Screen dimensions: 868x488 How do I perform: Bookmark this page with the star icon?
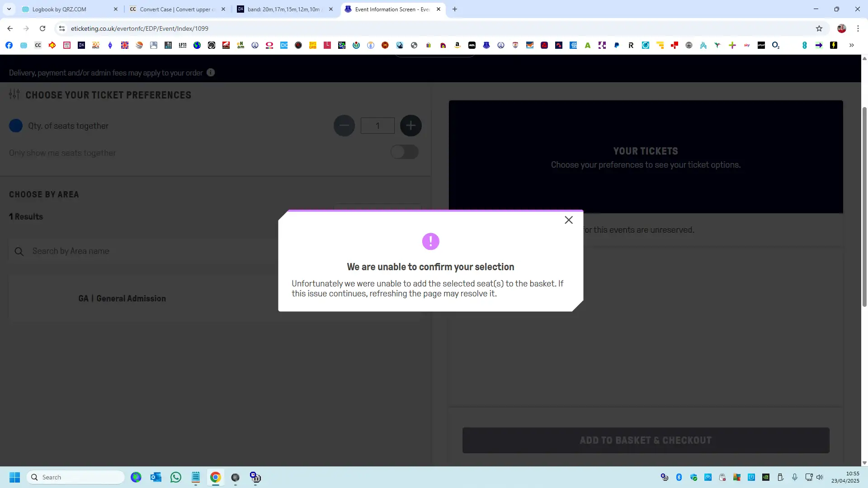click(819, 28)
